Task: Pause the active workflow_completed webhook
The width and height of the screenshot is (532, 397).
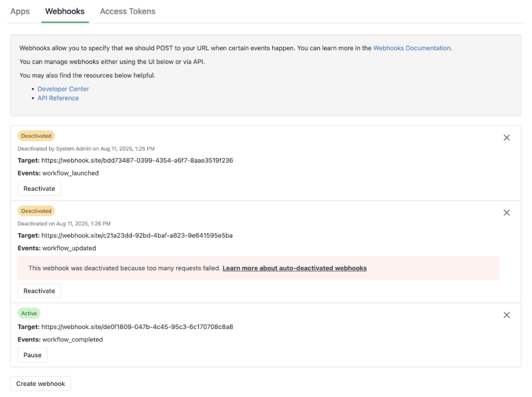Action: click(32, 355)
